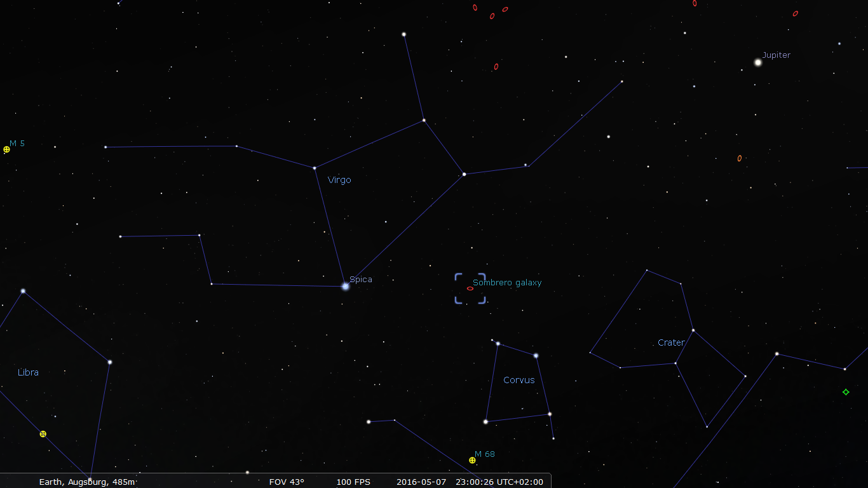Viewport: 868px width, 488px height.
Task: Click the Virgo constellation label
Action: 339,180
